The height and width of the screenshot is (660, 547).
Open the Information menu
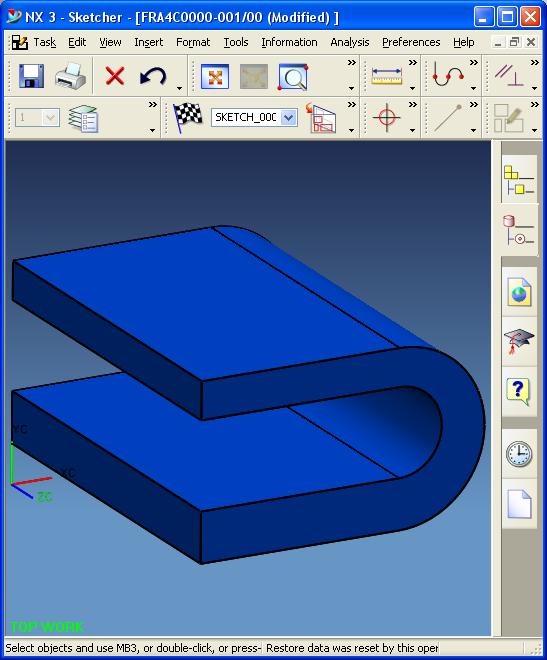click(x=289, y=43)
